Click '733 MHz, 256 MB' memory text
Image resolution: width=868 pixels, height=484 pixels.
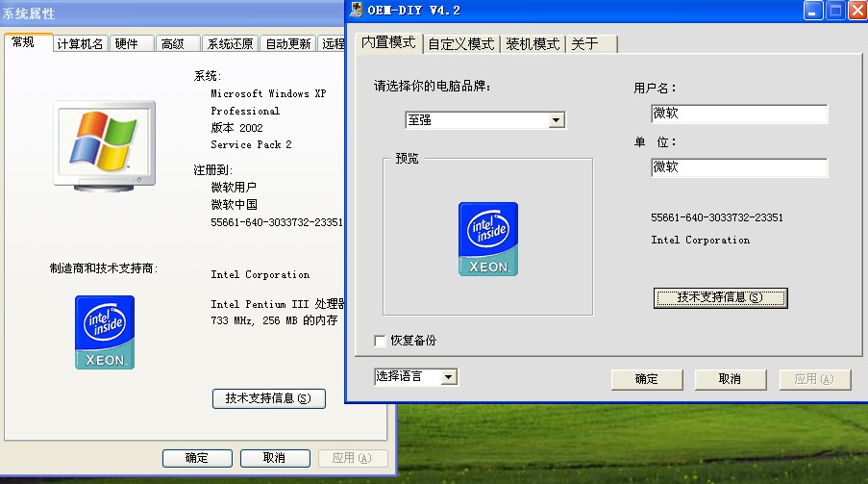point(274,320)
